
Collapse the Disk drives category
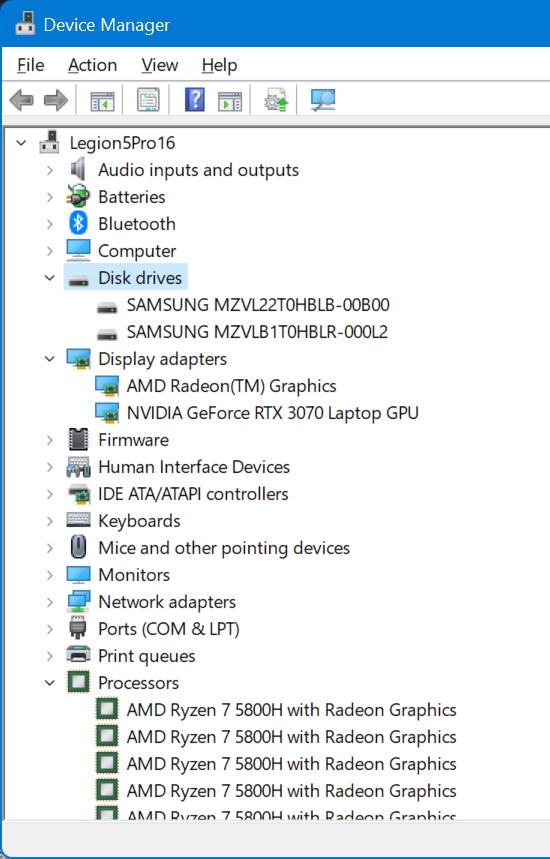(50, 278)
